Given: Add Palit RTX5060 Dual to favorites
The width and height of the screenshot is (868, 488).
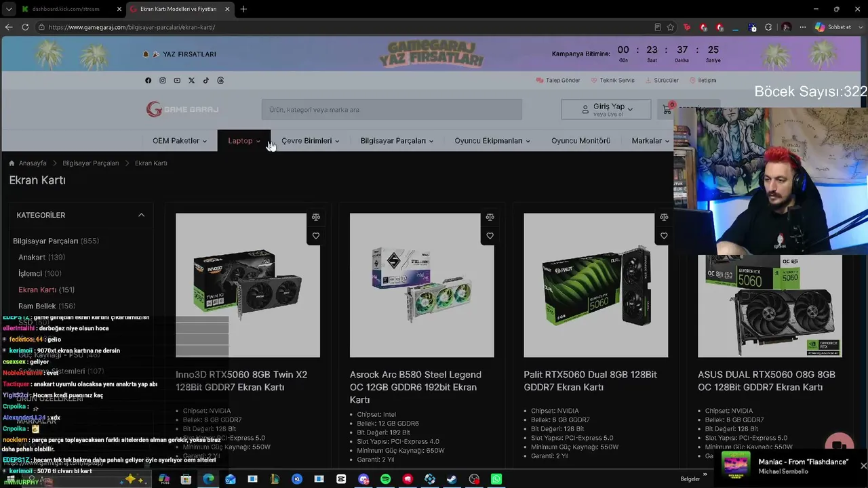Looking at the screenshot, I should pos(664,236).
